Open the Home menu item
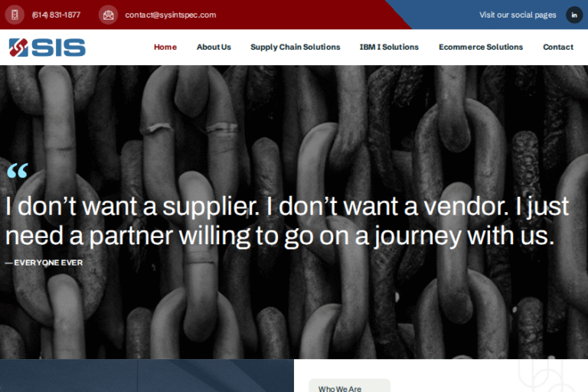 (165, 47)
